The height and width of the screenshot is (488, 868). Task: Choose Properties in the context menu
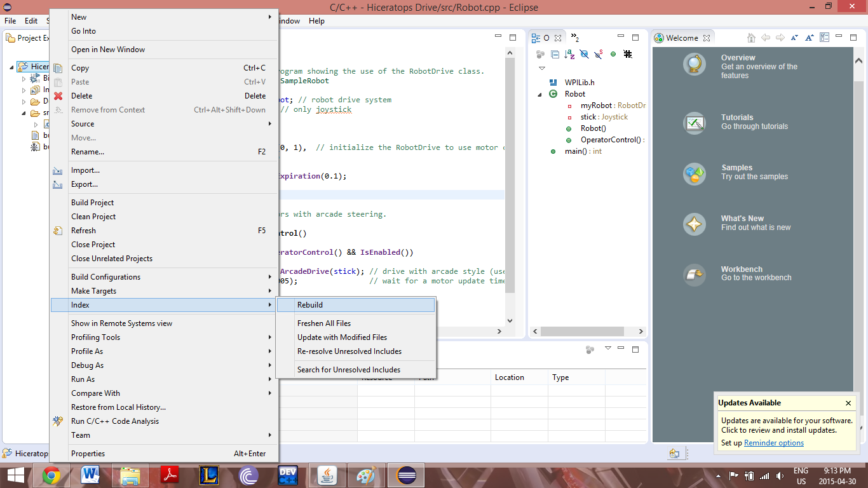click(x=164, y=454)
